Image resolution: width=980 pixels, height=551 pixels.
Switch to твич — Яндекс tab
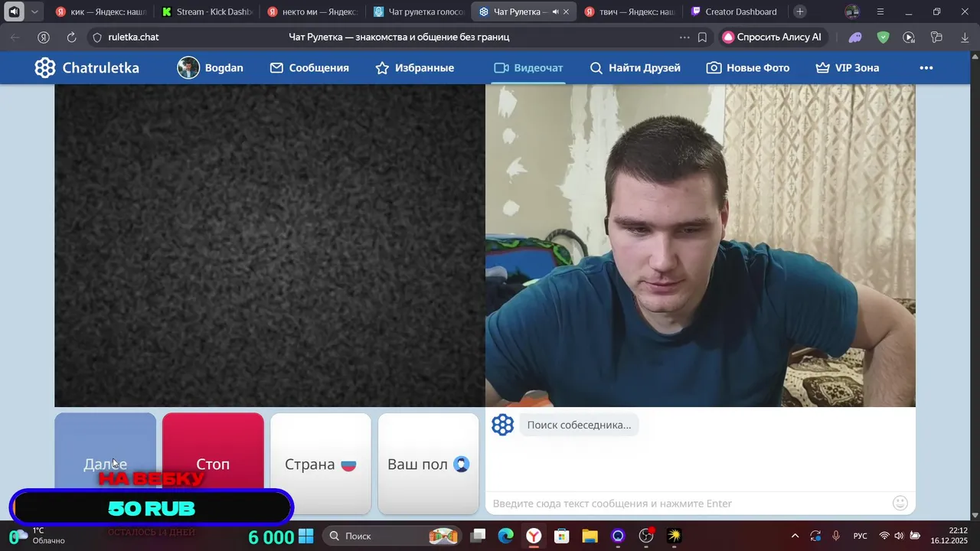point(629,11)
